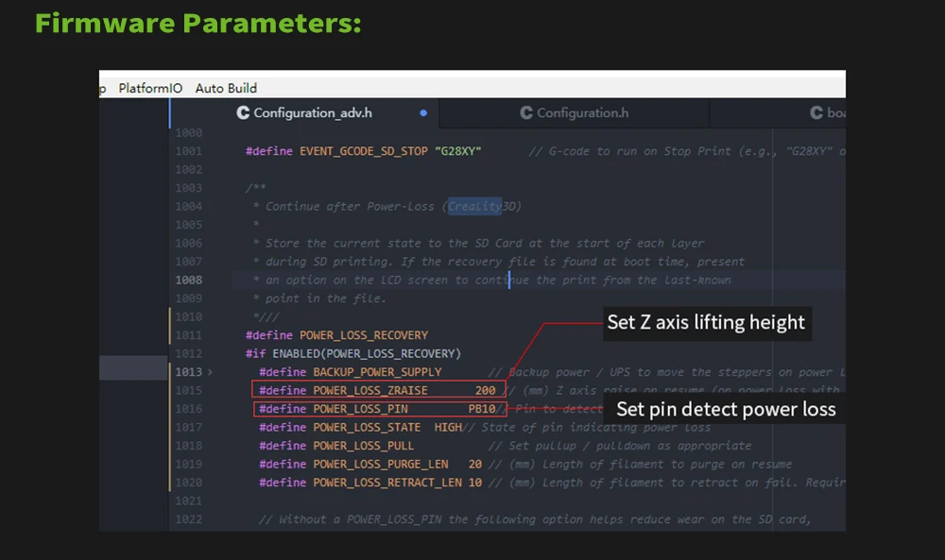Click line number 1011 in the gutter
945x560 pixels.
point(189,335)
